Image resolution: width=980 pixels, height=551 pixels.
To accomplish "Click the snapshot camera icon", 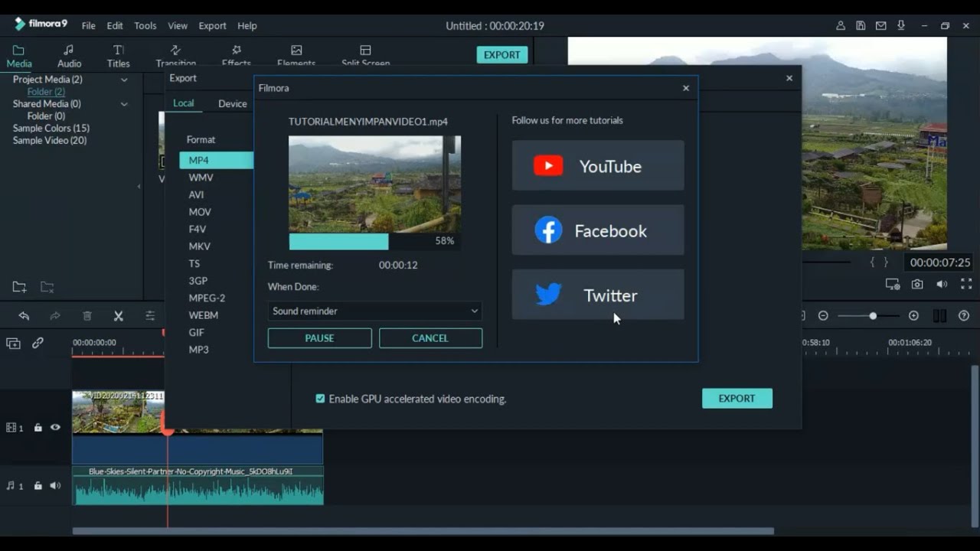I will coord(917,284).
